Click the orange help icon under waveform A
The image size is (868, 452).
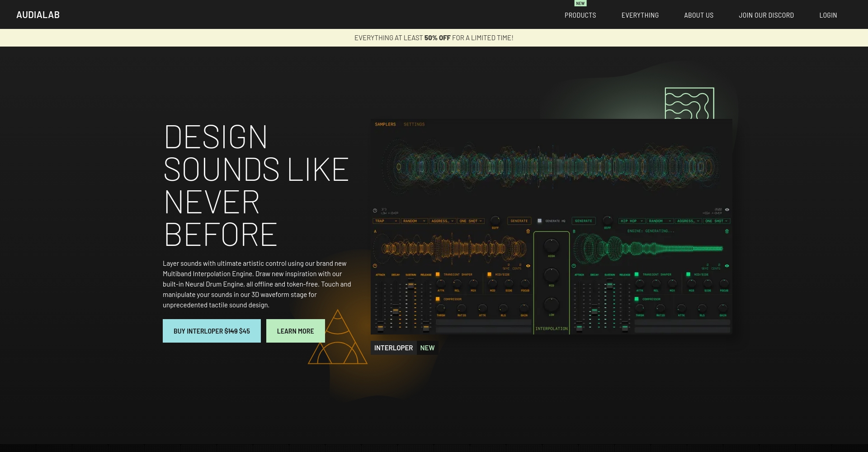click(375, 266)
